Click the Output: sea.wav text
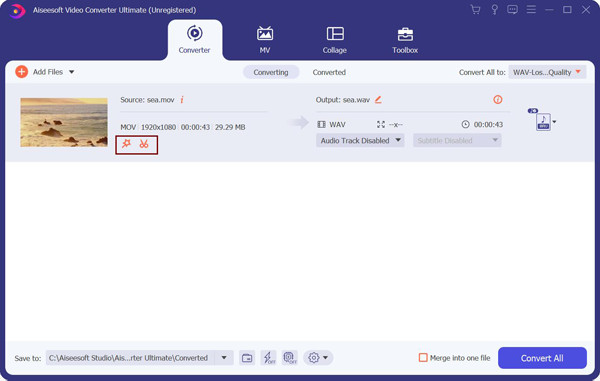600x381 pixels. (x=343, y=100)
